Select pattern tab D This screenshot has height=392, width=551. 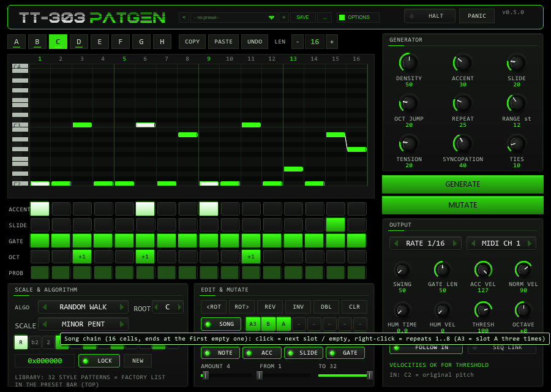coord(79,42)
